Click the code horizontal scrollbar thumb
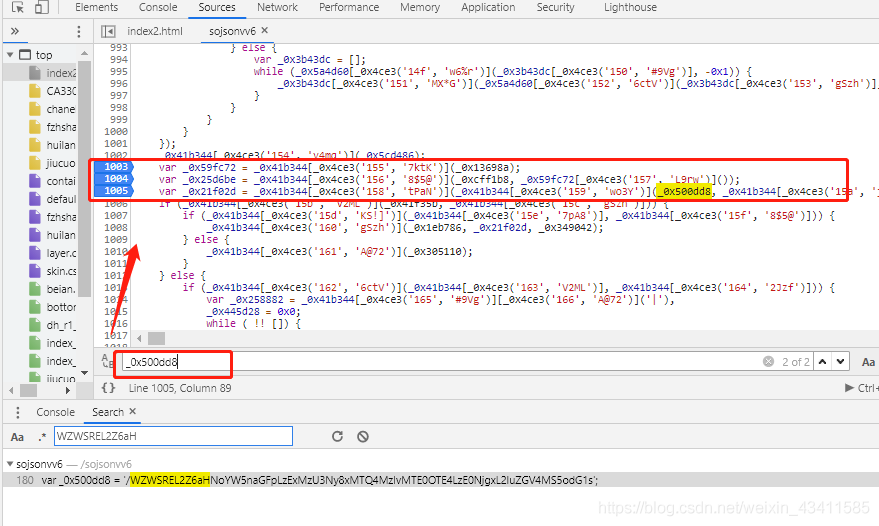This screenshot has width=879, height=526. coord(156,338)
